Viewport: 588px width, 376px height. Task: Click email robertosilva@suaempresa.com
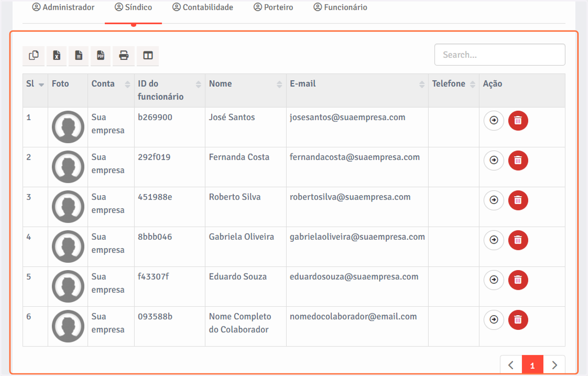350,197
